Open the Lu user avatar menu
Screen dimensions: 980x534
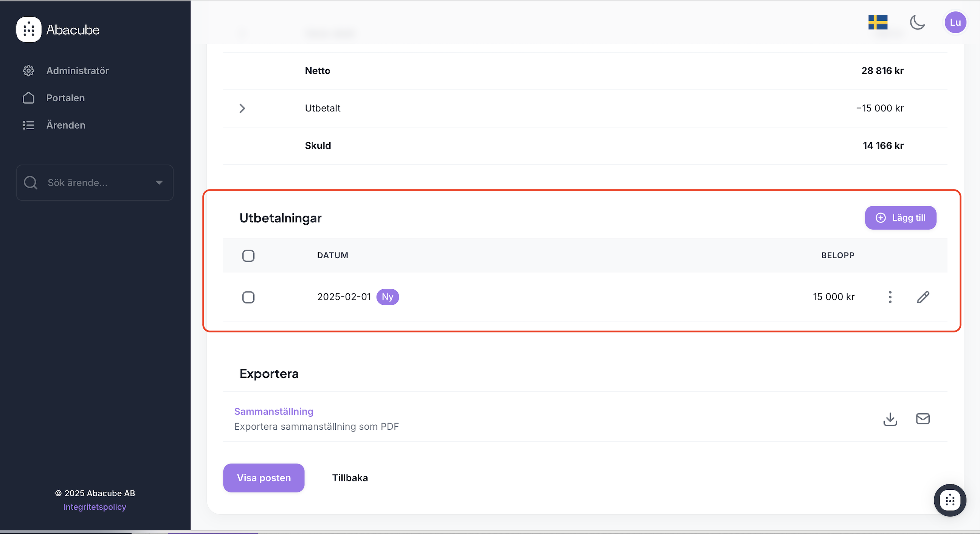(955, 22)
